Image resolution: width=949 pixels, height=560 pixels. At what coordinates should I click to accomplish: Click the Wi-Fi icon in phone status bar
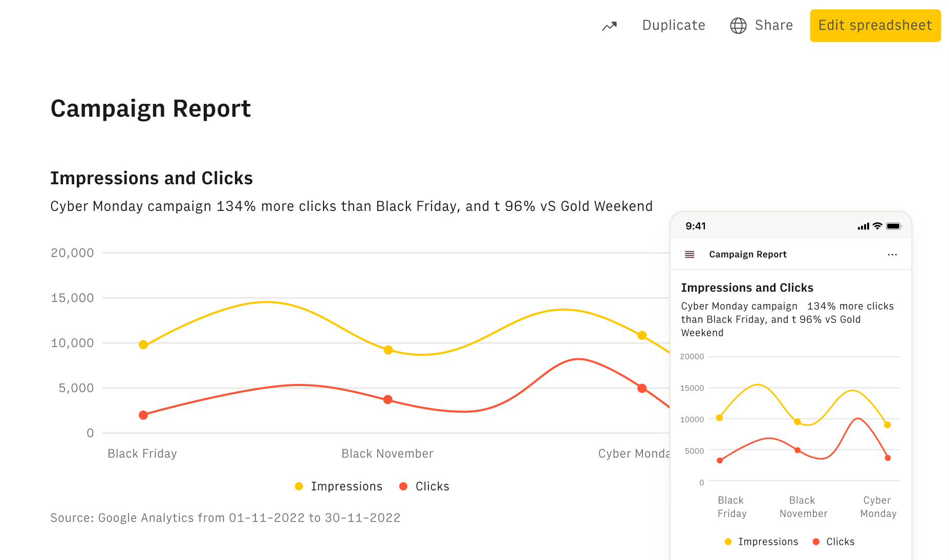pyautogui.click(x=877, y=226)
